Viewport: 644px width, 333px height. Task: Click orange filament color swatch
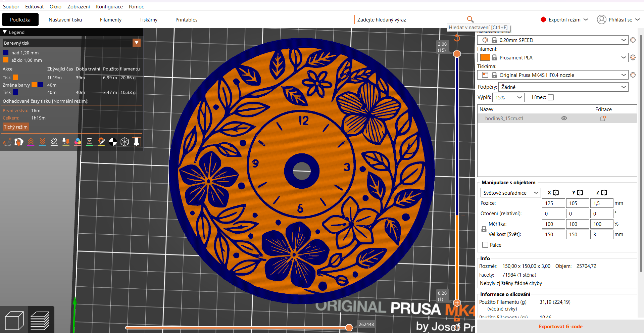pos(485,57)
